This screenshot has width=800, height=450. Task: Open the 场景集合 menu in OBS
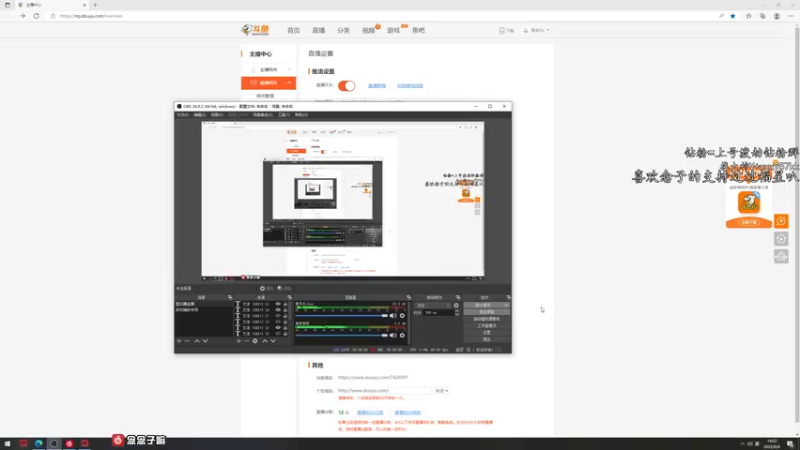point(263,115)
